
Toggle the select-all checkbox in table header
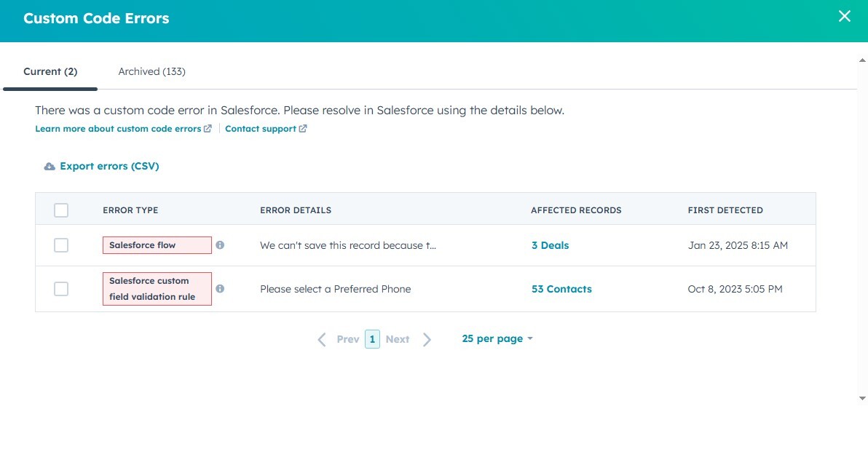pyautogui.click(x=61, y=210)
